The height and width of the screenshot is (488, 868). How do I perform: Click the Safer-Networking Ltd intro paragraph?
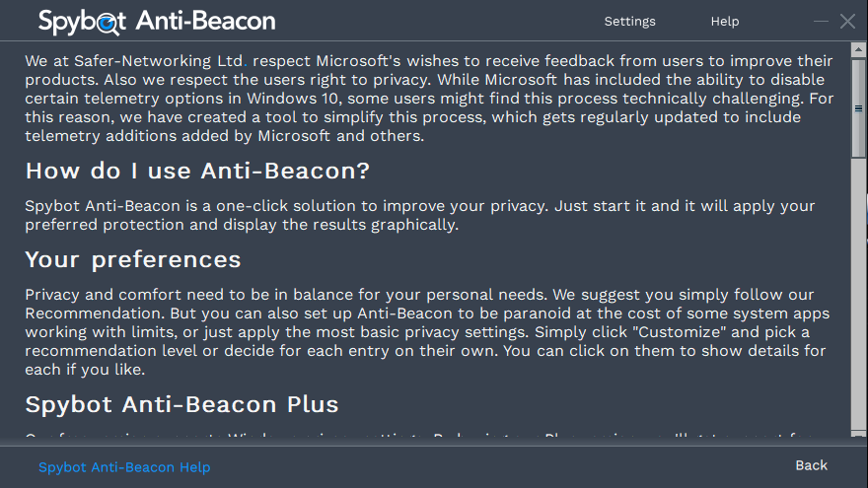coord(429,99)
